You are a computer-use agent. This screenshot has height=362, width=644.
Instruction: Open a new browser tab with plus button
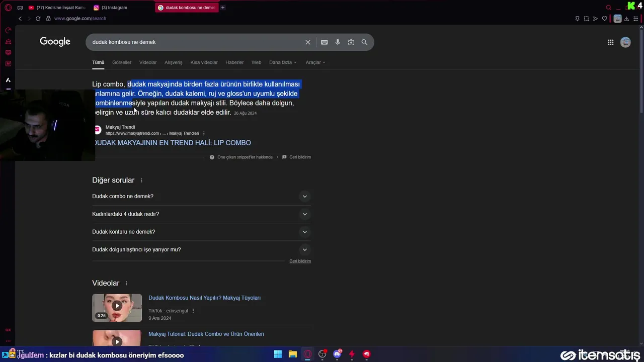(223, 8)
